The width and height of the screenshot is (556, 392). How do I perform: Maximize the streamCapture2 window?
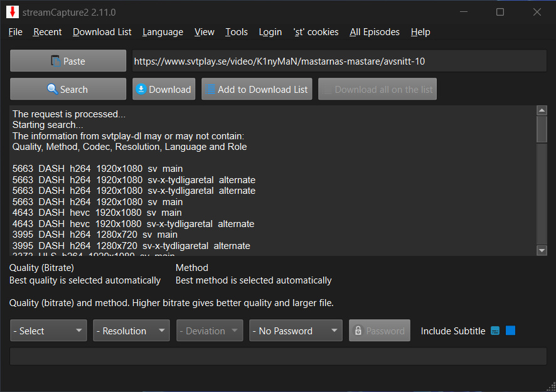(x=500, y=12)
